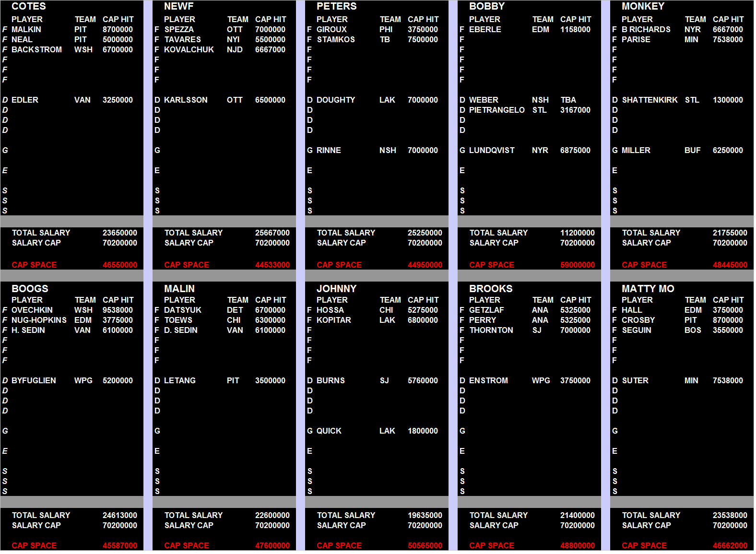Click the DOUGHTY defenseman cell
The image size is (756, 554).
[x=336, y=100]
